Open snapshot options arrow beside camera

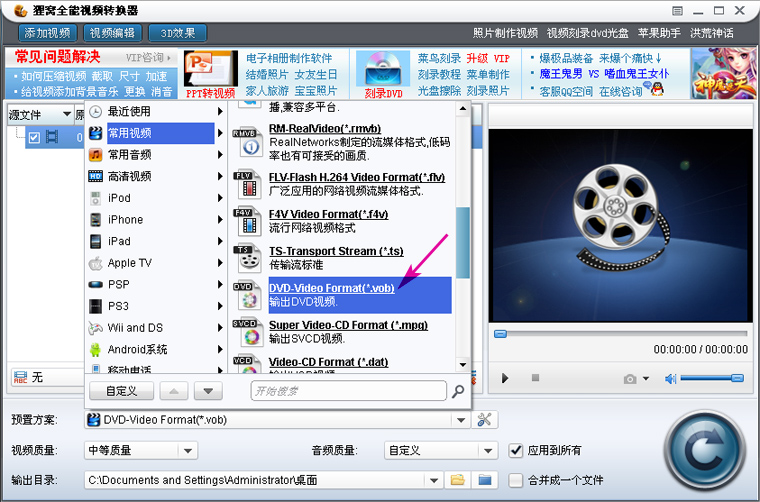pyautogui.click(x=646, y=378)
